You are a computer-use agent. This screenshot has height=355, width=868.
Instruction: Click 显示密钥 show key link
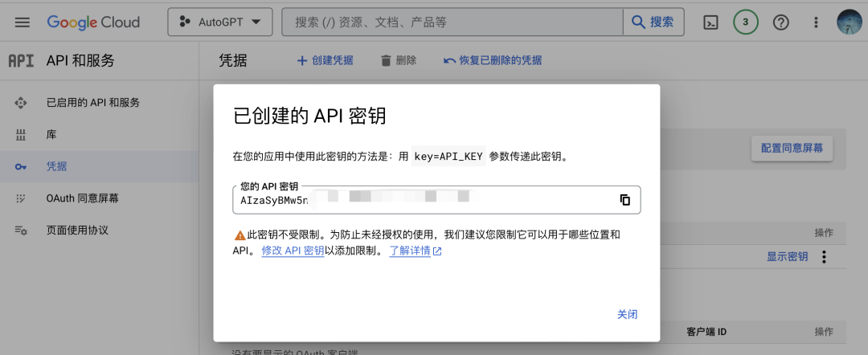787,257
